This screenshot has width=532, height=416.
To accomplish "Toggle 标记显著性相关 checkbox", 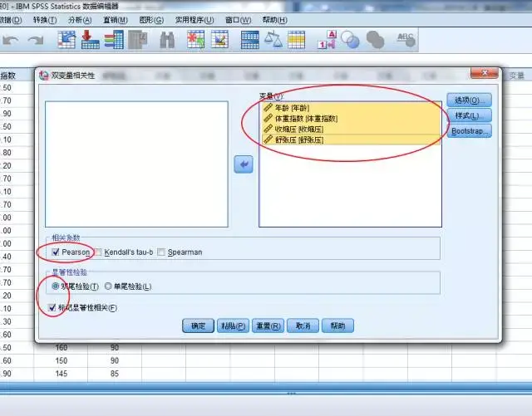I will tap(52, 307).
